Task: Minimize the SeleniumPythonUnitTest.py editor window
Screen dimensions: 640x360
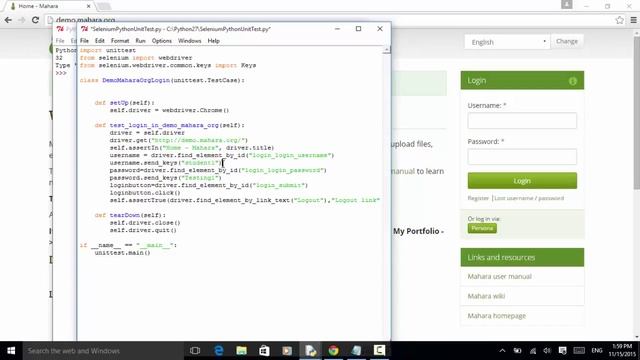Action: [x=337, y=29]
